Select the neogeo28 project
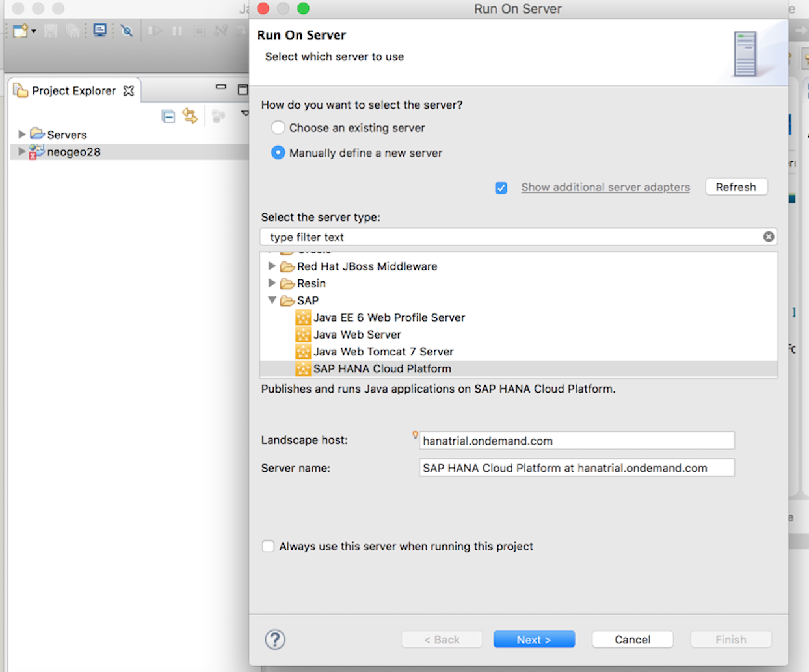Image resolution: width=809 pixels, height=672 pixels. click(73, 152)
